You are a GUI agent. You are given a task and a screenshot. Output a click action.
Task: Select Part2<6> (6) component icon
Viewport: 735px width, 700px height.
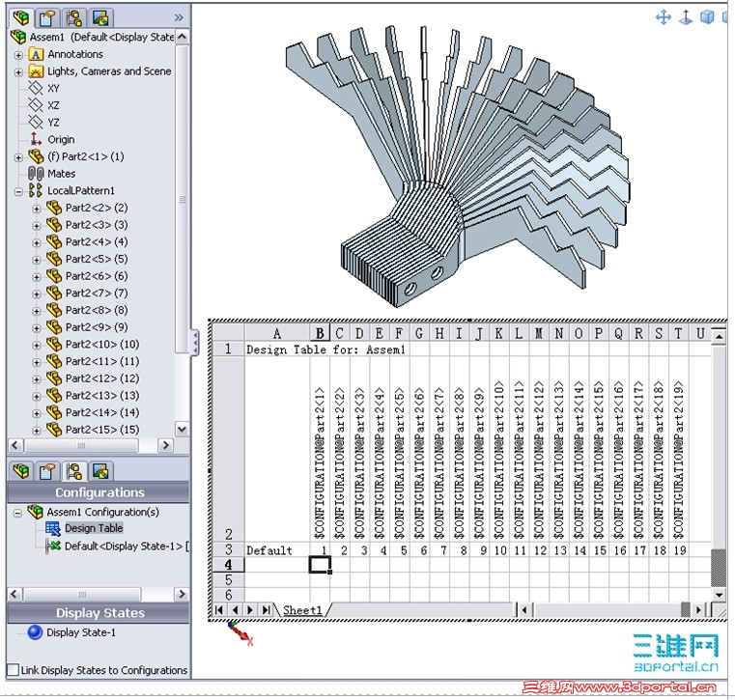[x=54, y=276]
